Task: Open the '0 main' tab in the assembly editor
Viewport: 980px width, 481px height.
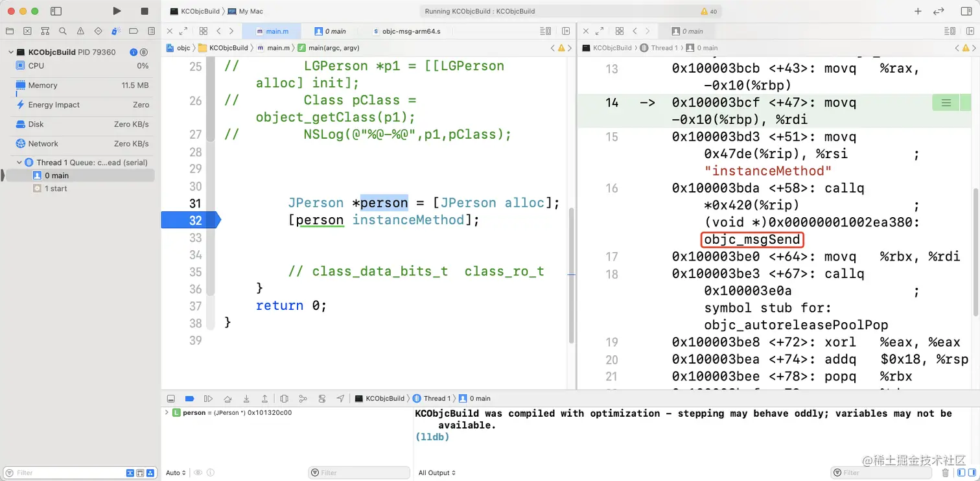Action: [688, 31]
